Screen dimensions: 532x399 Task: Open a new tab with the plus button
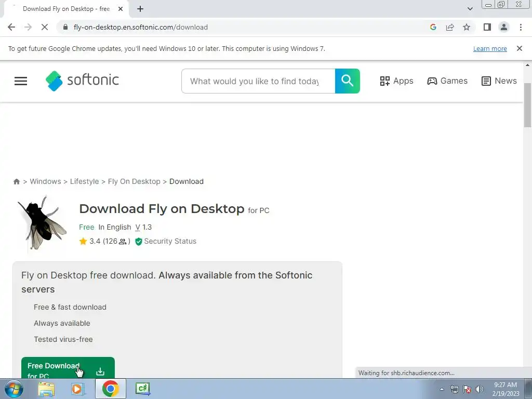click(140, 9)
